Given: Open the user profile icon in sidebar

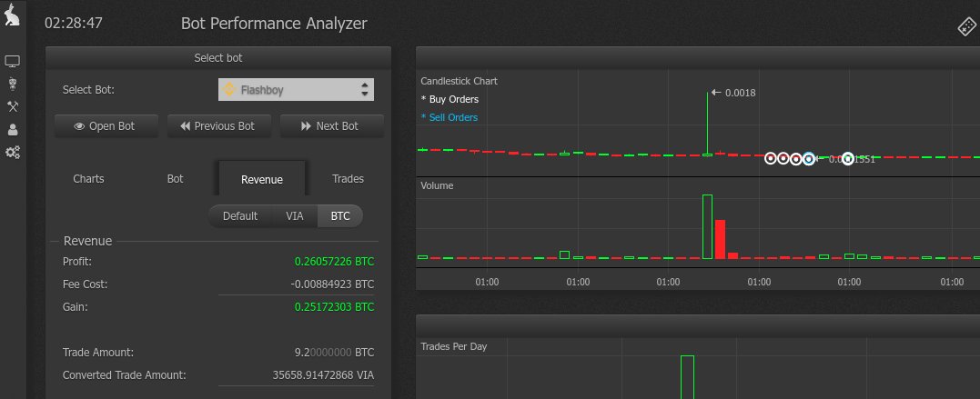Looking at the screenshot, I should pyautogui.click(x=13, y=130).
